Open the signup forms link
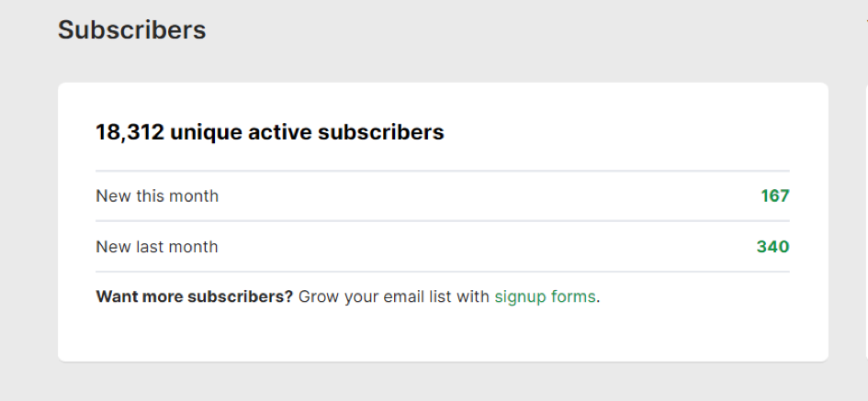Screen dimensions: 868x401 coord(545,297)
